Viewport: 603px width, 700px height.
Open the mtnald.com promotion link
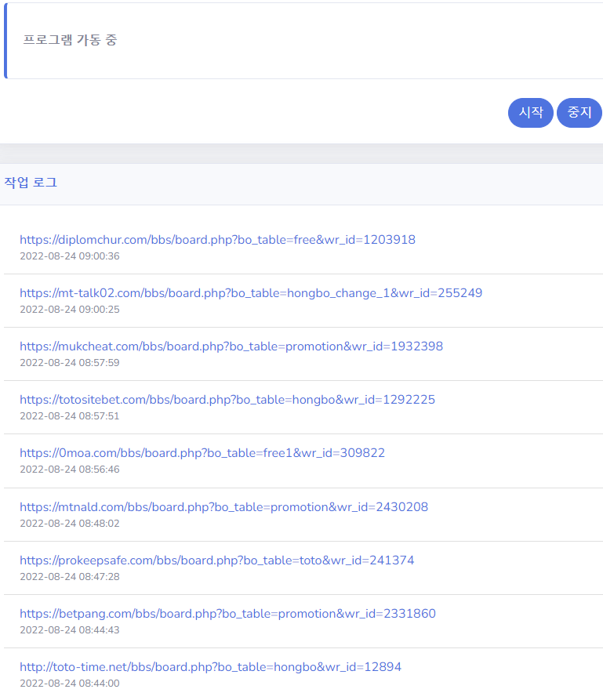tap(223, 507)
